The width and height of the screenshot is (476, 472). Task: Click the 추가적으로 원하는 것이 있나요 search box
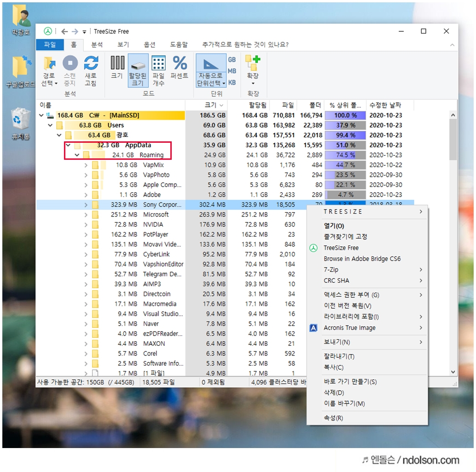(x=245, y=44)
